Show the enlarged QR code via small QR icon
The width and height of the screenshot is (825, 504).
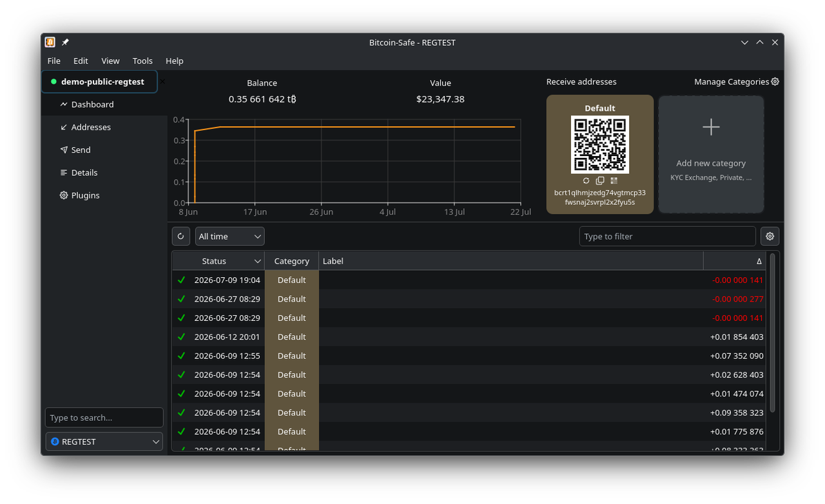coord(614,181)
